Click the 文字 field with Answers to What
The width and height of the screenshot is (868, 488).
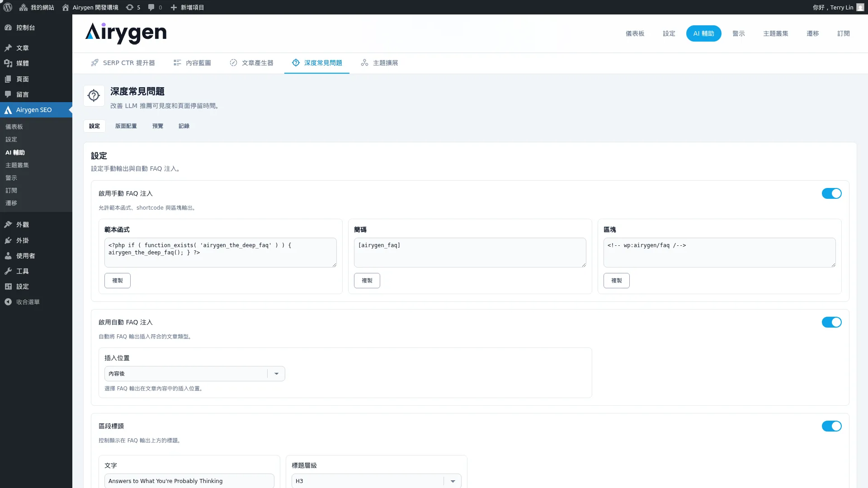(189, 481)
